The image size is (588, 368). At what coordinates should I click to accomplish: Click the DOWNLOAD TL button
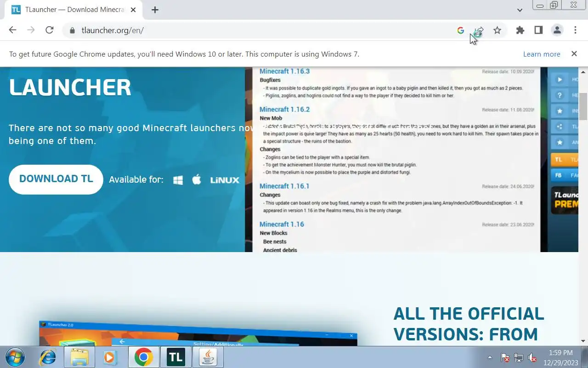pyautogui.click(x=56, y=179)
